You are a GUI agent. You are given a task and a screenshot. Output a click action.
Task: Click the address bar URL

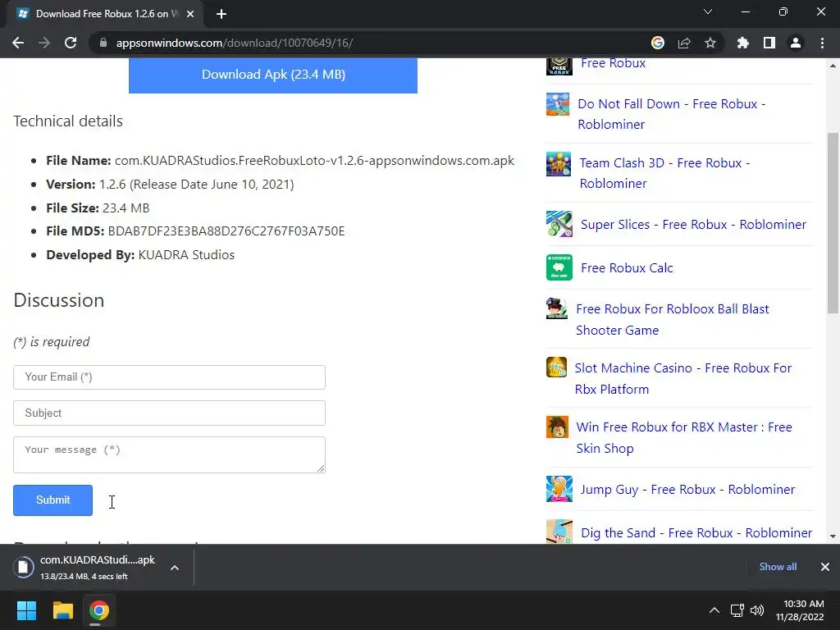coord(234,43)
